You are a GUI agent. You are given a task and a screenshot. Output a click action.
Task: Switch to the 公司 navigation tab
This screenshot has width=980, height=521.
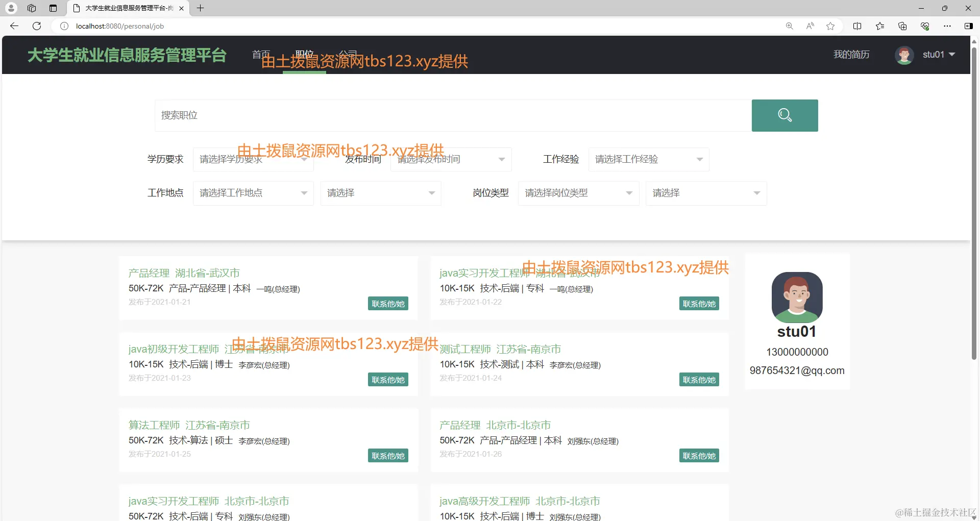[348, 55]
